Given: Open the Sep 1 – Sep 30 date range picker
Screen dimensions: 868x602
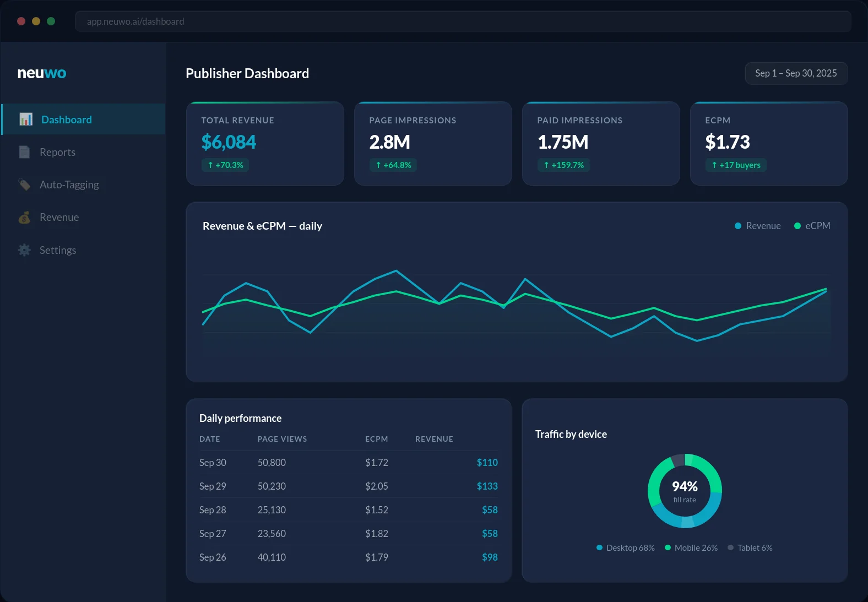Looking at the screenshot, I should click(796, 73).
